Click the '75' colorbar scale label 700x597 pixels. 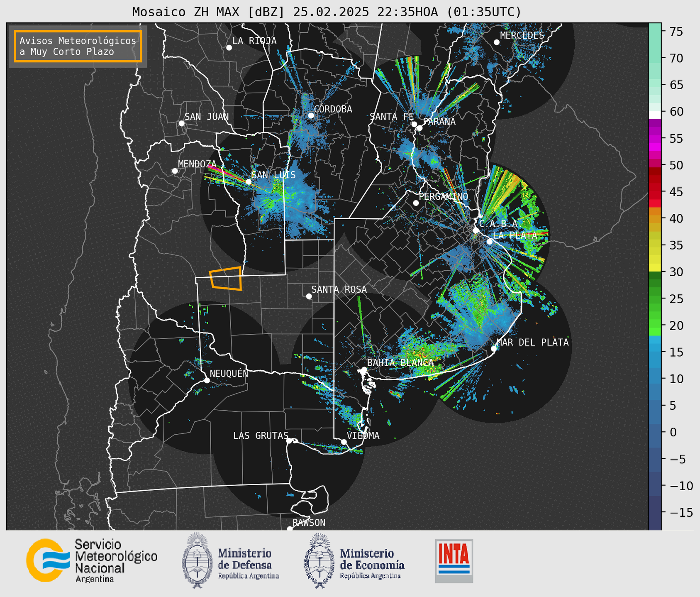point(676,32)
